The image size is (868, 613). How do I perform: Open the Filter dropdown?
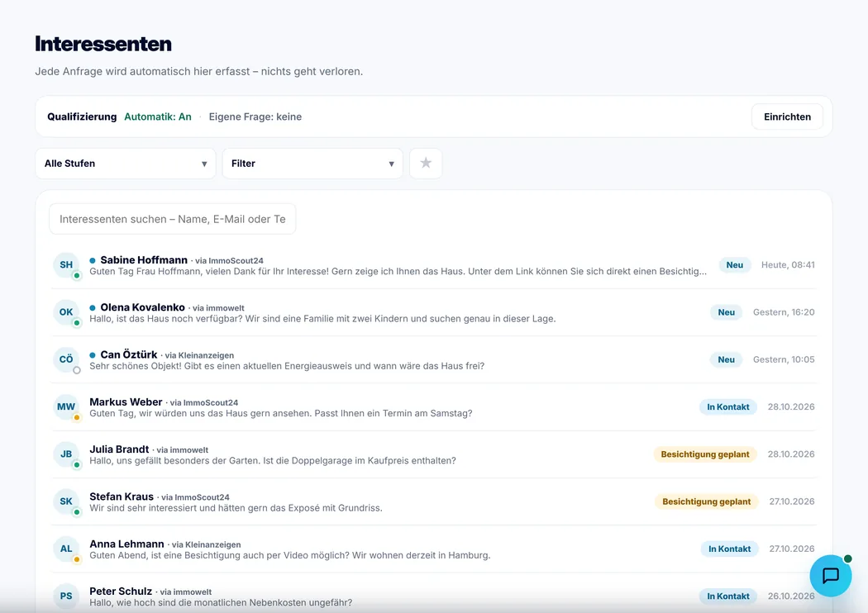click(x=312, y=164)
